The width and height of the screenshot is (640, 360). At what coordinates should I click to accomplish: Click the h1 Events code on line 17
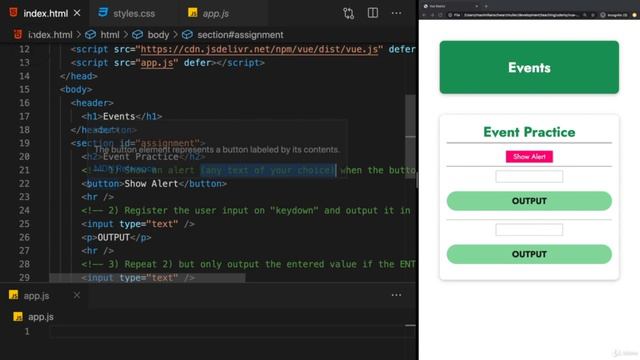121,117
